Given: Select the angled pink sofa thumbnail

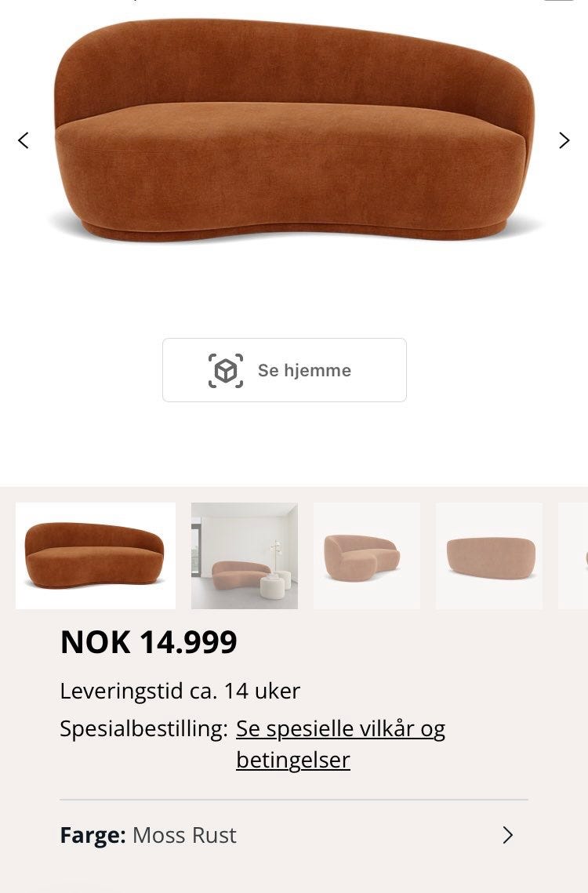Looking at the screenshot, I should 367,556.
